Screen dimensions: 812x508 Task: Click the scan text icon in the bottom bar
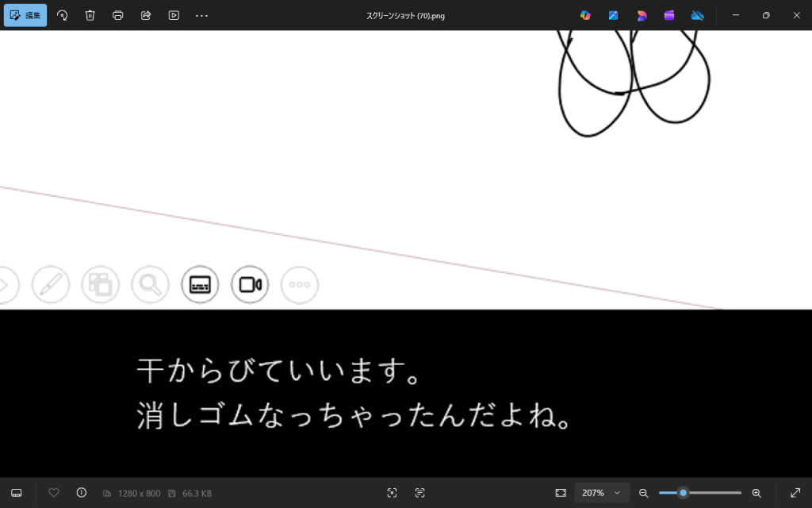(420, 493)
